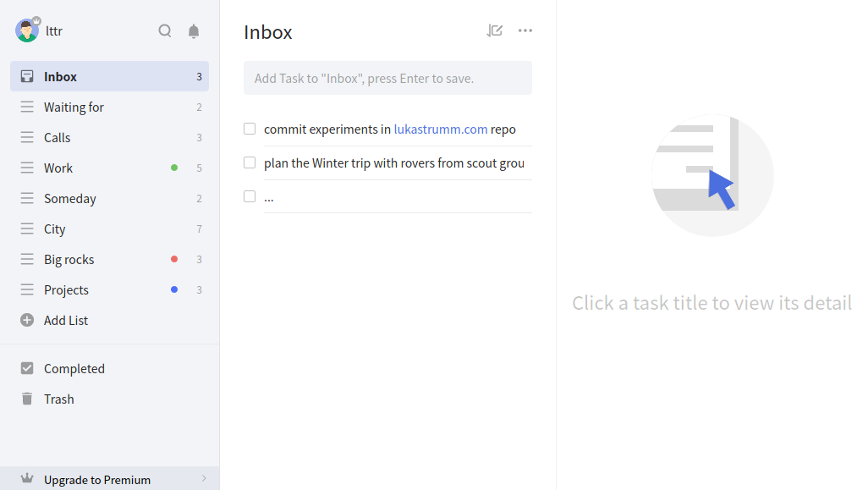This screenshot has width=868, height=490.
Task: Check off the commit experiments task
Action: click(x=250, y=129)
